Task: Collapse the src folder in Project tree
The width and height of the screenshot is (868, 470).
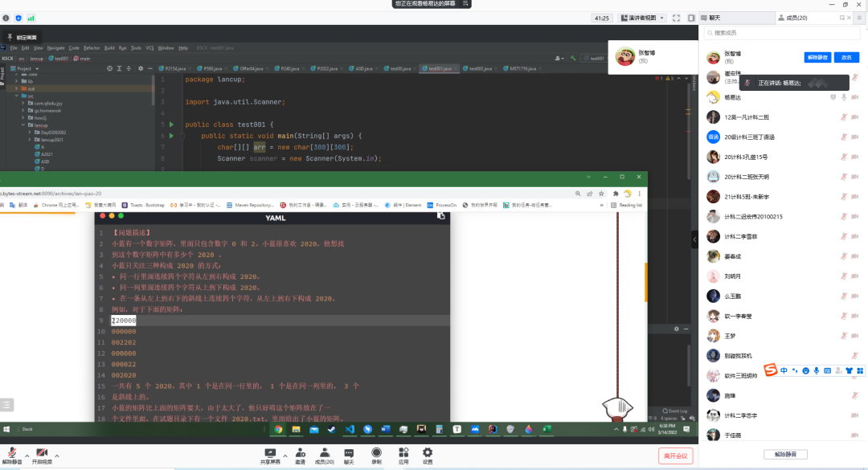Action: pos(17,96)
